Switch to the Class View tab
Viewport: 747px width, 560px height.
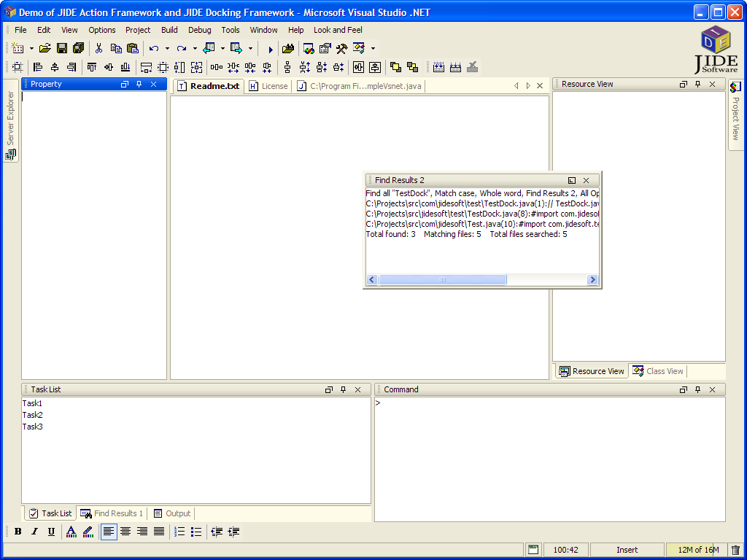[x=658, y=371]
